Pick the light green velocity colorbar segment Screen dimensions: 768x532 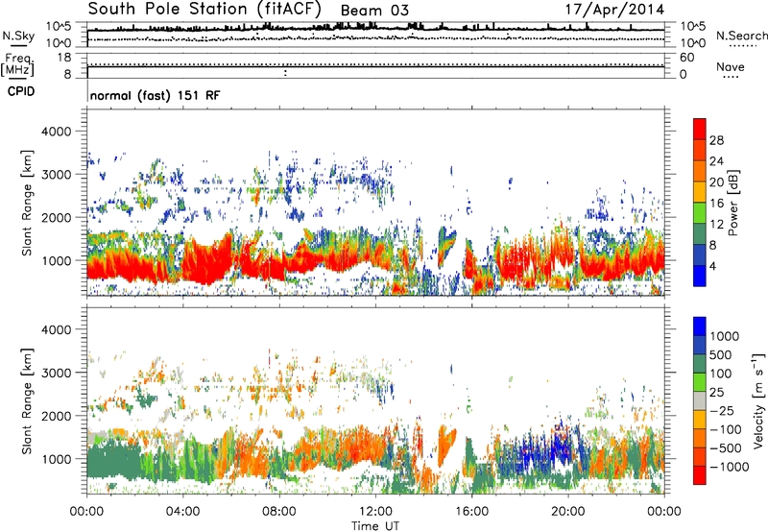coord(700,381)
